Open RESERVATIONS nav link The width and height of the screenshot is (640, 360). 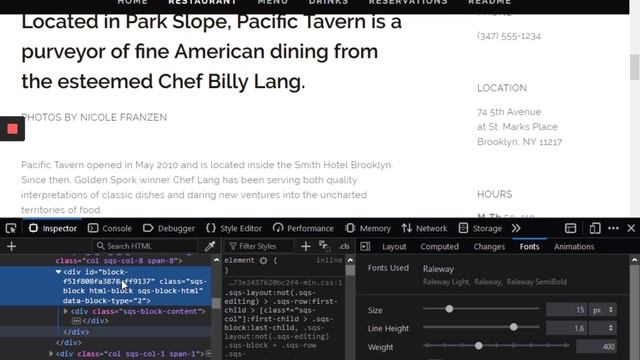pyautogui.click(x=408, y=2)
